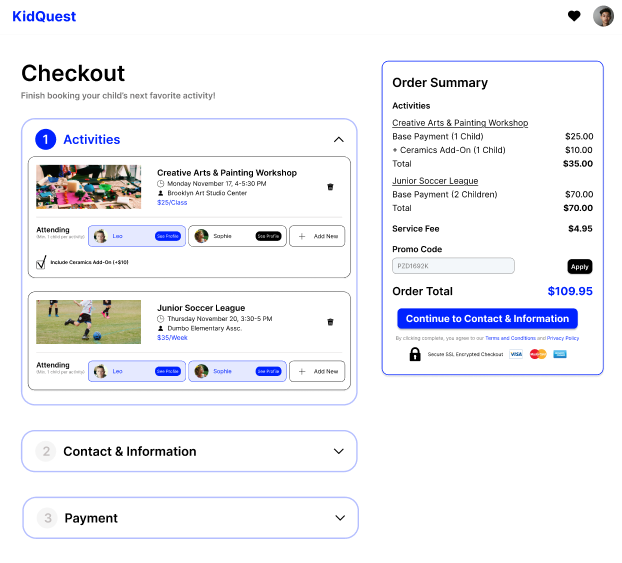Viewport: 622px width, 563px height.
Task: Open the Terms and Conditions link
Action: click(510, 338)
